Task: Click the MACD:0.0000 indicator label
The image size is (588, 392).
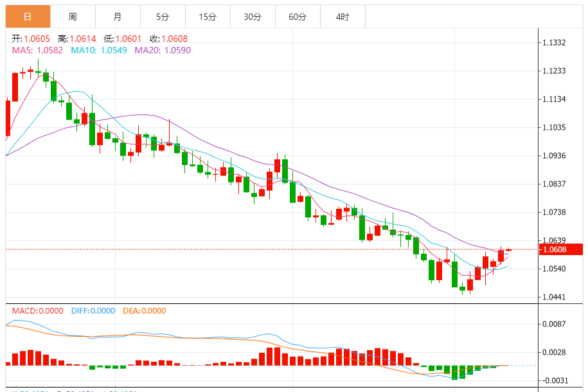Action: tap(37, 311)
